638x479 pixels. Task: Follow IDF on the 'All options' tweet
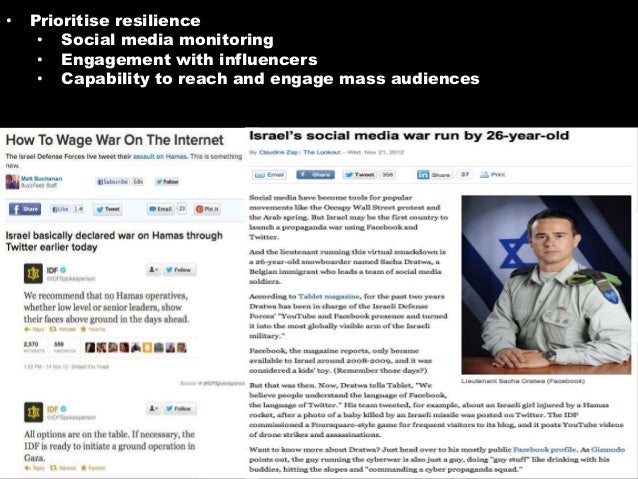(179, 408)
